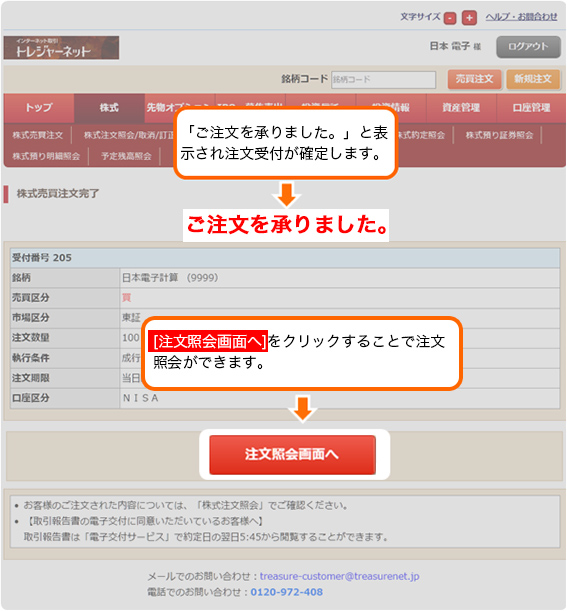Screen dimensions: 567x611
Task: Click the 売買注文 button
Action: (x=474, y=79)
